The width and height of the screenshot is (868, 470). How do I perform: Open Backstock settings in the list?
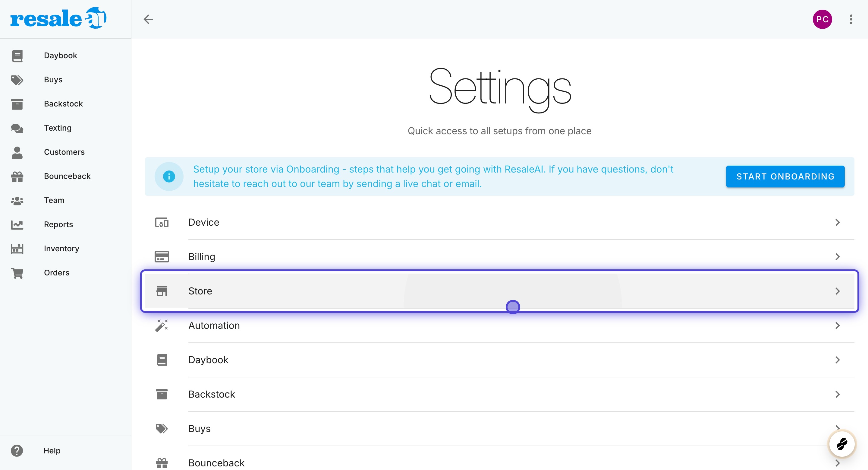coord(212,394)
